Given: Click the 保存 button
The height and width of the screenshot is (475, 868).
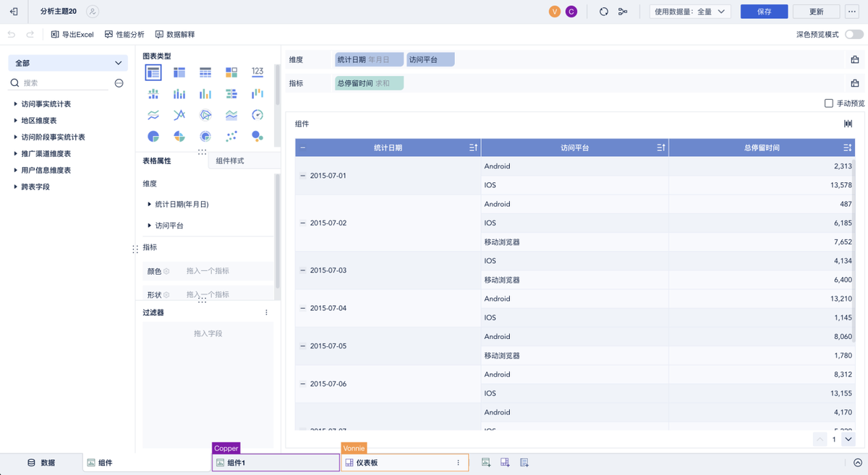Looking at the screenshot, I should click(764, 12).
